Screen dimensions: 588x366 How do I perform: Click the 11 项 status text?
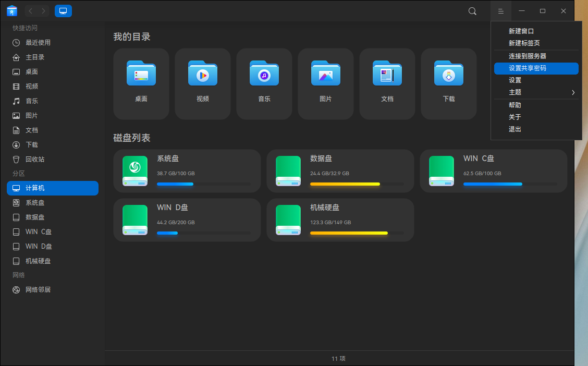point(338,359)
